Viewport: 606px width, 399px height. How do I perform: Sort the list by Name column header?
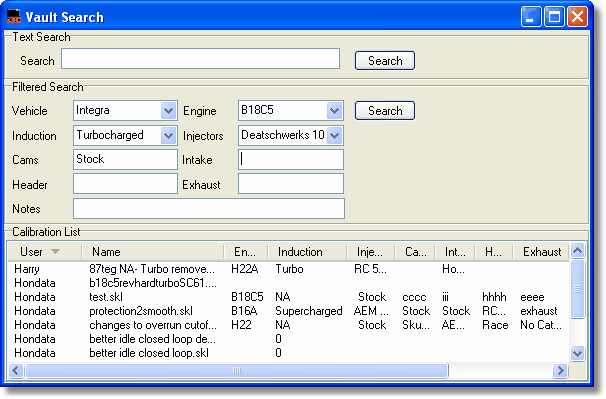[x=153, y=252]
